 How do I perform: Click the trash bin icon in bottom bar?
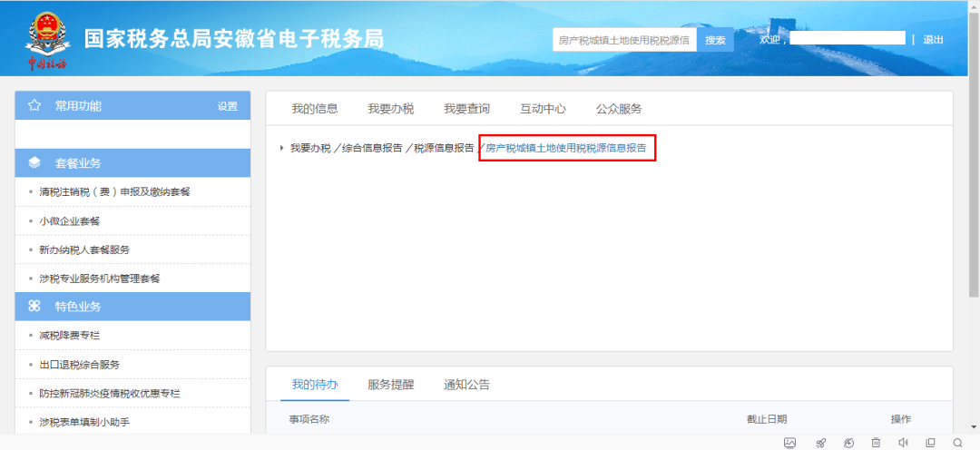877,443
